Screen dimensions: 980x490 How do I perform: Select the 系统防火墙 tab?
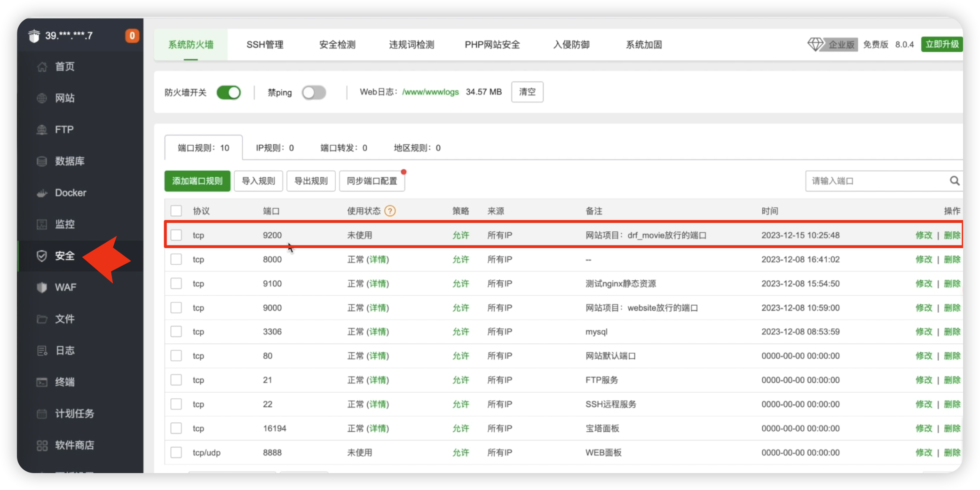coord(191,45)
